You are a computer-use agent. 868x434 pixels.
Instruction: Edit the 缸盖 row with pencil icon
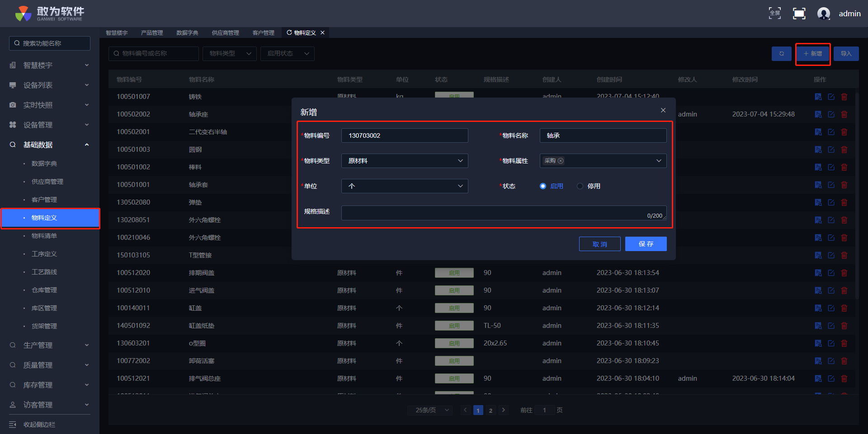tap(831, 308)
